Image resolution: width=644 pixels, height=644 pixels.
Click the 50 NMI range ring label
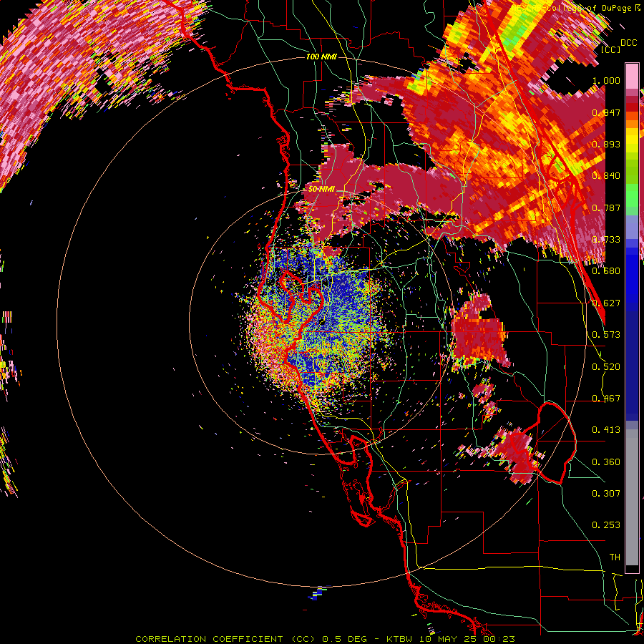[x=321, y=190]
